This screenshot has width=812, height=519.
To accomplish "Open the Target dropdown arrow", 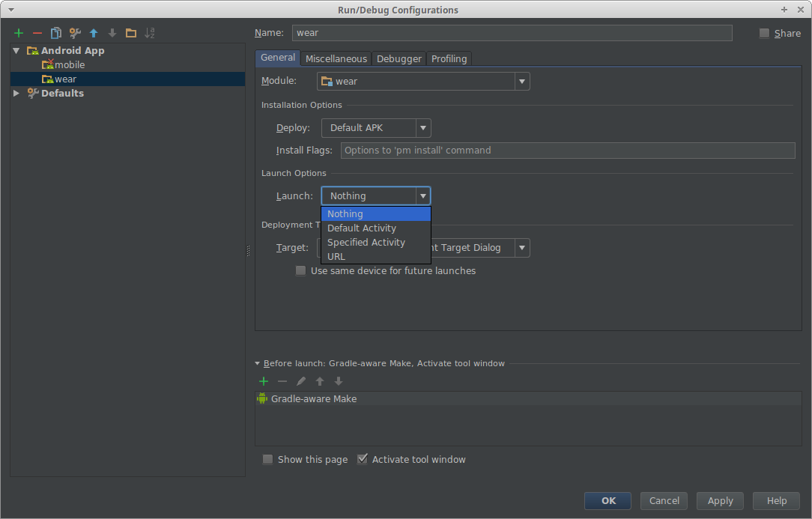I will coord(522,248).
